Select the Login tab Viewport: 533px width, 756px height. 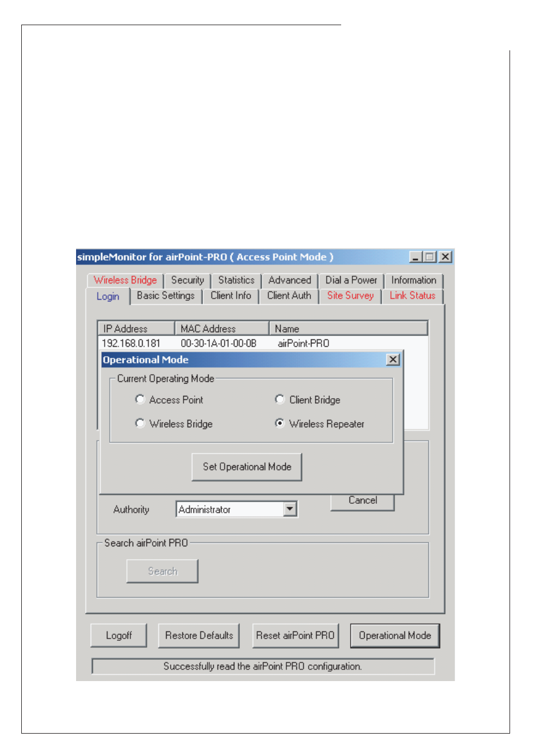(108, 296)
